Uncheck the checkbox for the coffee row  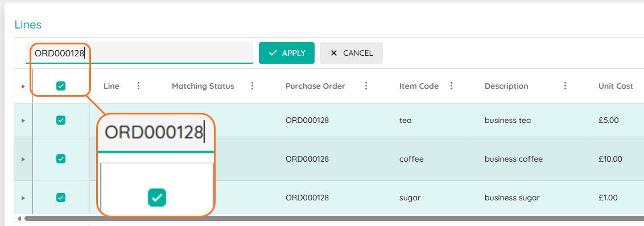coord(61,159)
